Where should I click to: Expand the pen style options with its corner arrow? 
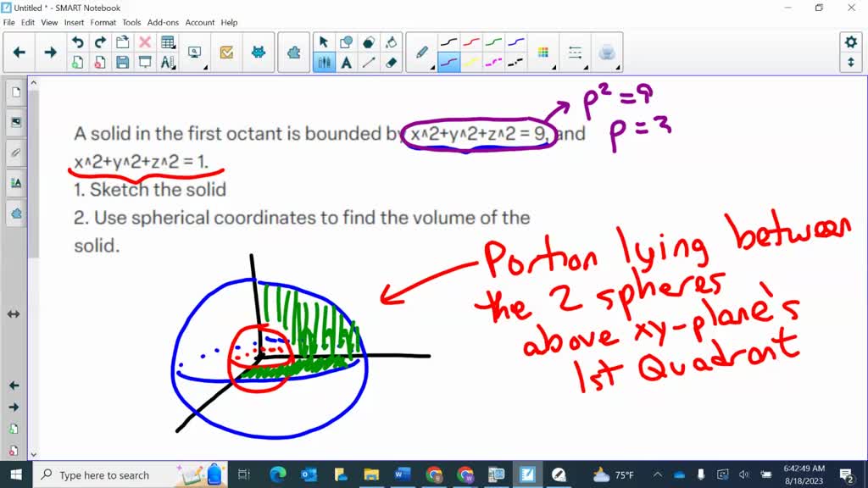pyautogui.click(x=432, y=67)
